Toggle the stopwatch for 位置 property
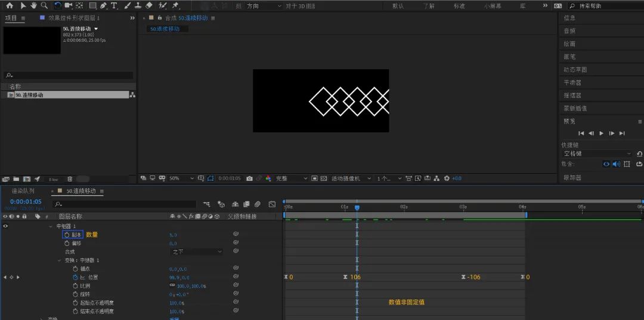Screen dimensions: 644x320 [75, 277]
